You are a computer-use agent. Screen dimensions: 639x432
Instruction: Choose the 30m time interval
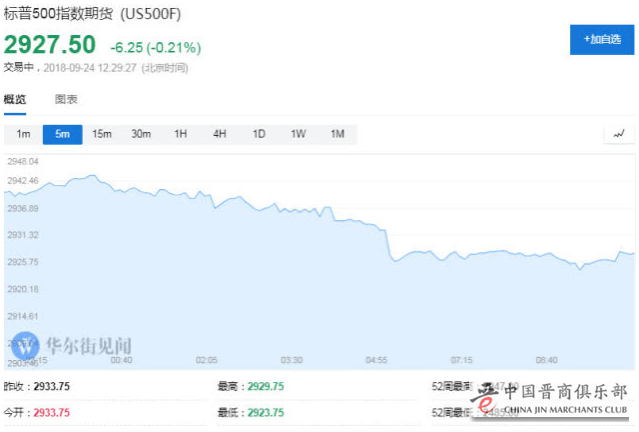[141, 134]
